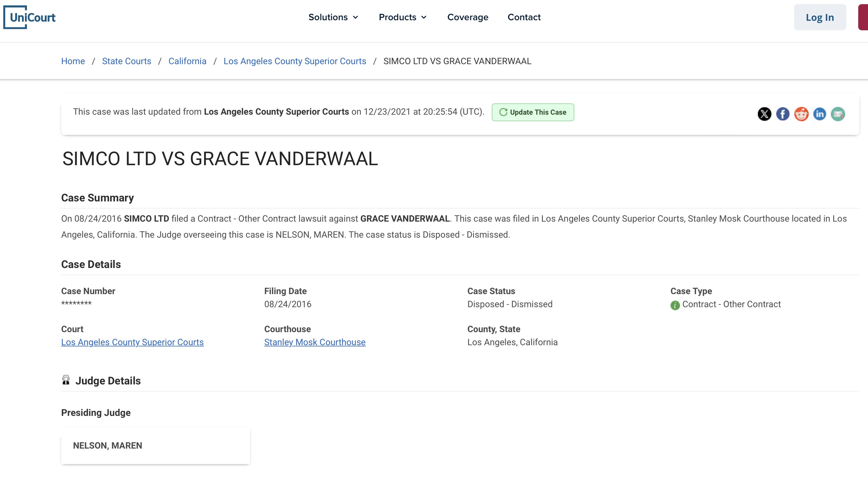Open Los Angeles County Superior Courts breadcrumb
868x478 pixels.
pyautogui.click(x=295, y=61)
